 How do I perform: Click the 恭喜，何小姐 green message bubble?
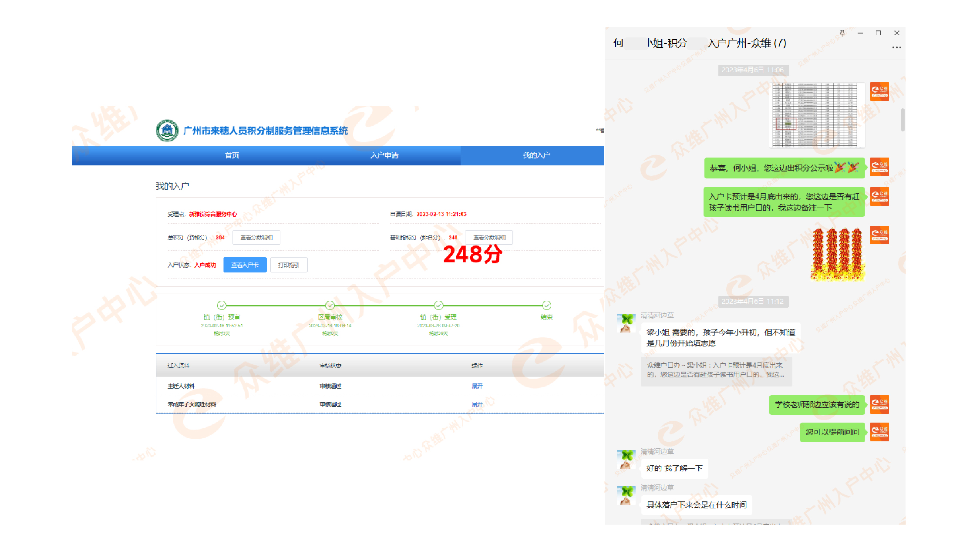[785, 168]
